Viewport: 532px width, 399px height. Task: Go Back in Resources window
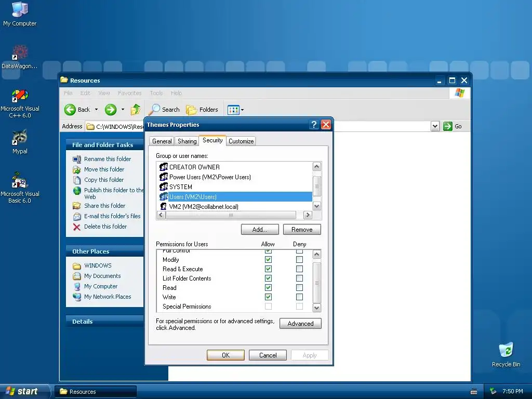(77, 110)
